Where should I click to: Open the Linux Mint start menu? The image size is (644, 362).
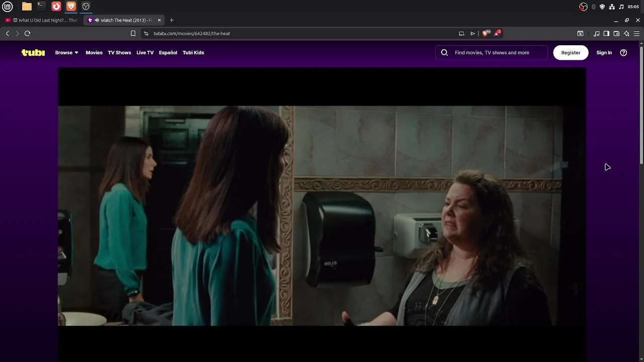[x=8, y=7]
